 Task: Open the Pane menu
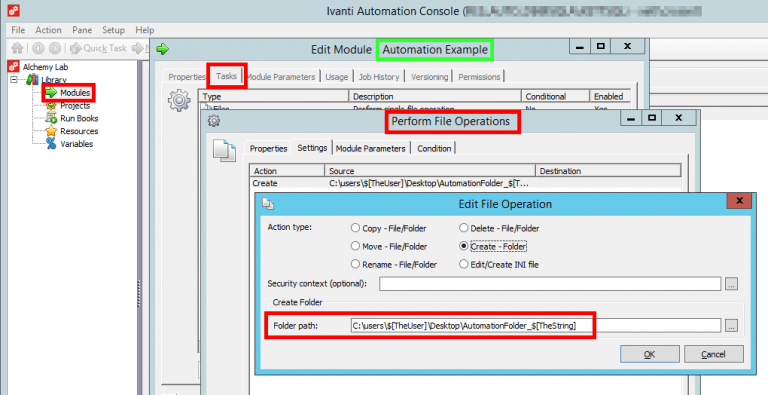pos(82,30)
